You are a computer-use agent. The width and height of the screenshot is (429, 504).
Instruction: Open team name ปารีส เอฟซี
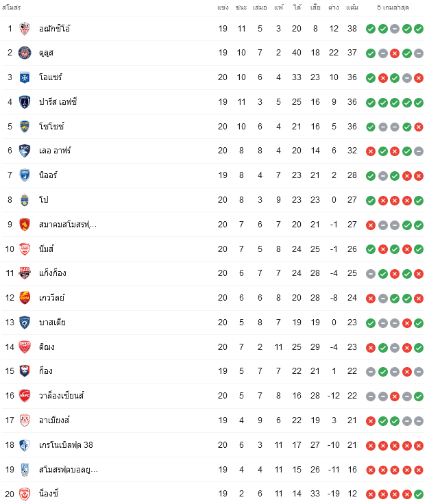coord(58,102)
